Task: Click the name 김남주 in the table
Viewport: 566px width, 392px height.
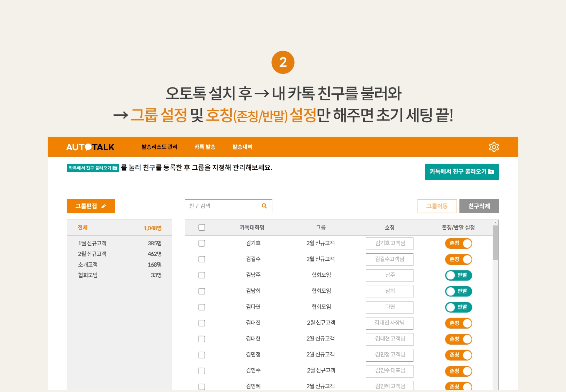Action: coord(253,275)
